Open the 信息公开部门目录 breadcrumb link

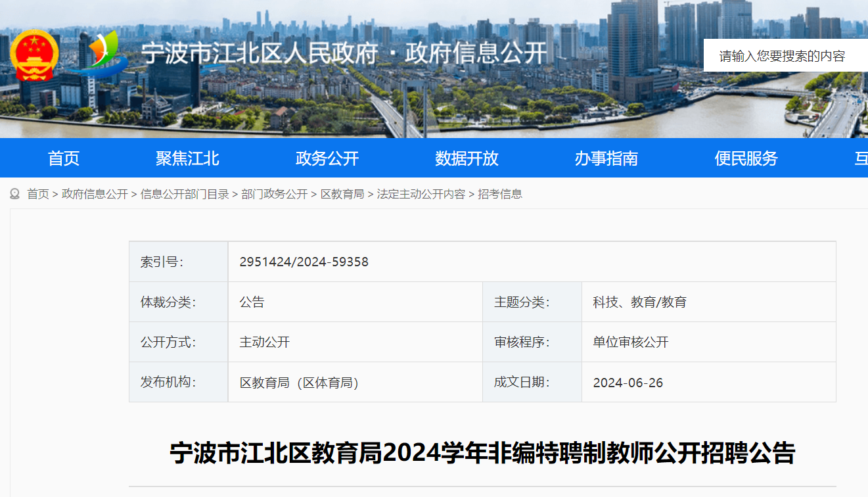click(x=185, y=194)
